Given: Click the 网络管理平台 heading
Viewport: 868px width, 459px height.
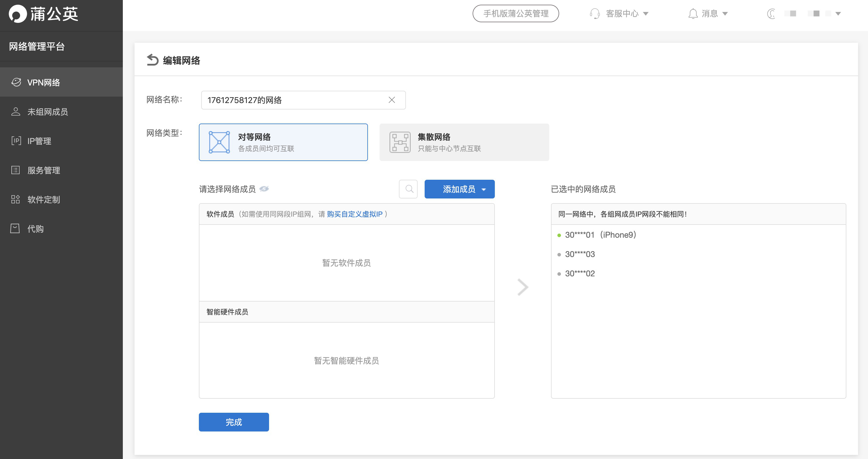Looking at the screenshot, I should coord(37,46).
